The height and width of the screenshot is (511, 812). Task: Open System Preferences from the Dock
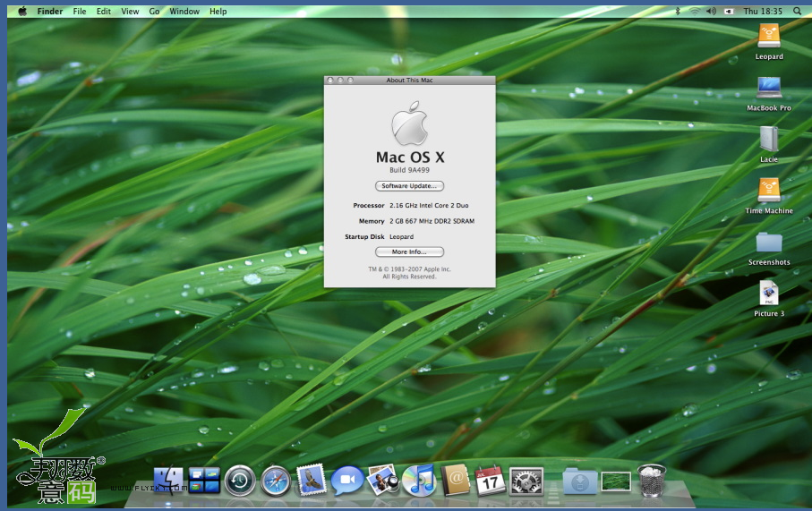click(x=526, y=481)
